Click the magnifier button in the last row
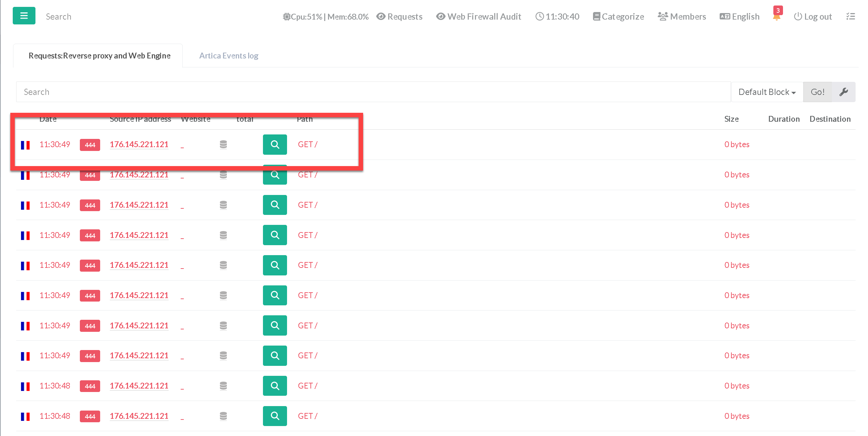This screenshot has height=436, width=868. tap(275, 416)
